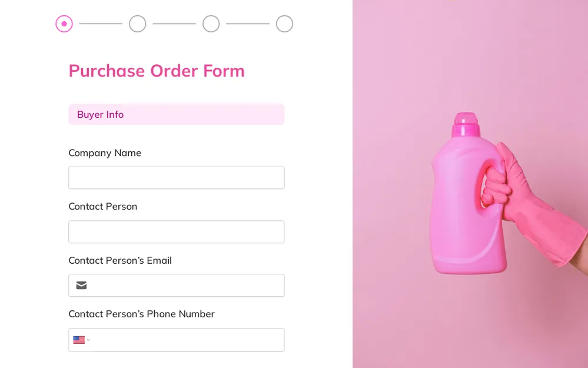
Task: Jump to the third progress step circle
Action: 211,24
